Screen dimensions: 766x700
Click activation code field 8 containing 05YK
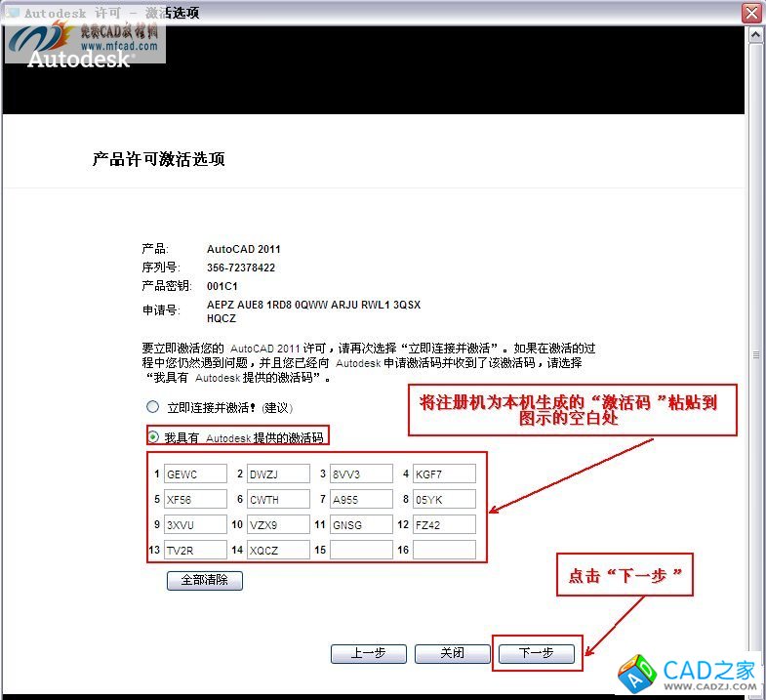[444, 500]
